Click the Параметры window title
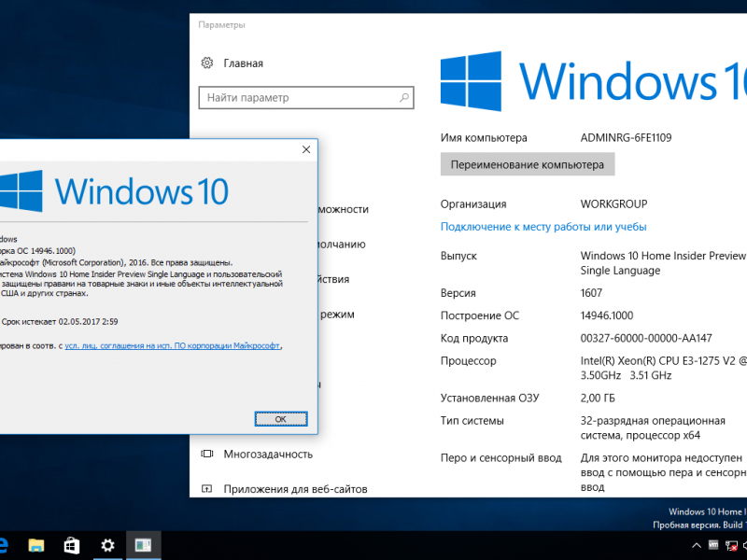 pyautogui.click(x=222, y=25)
